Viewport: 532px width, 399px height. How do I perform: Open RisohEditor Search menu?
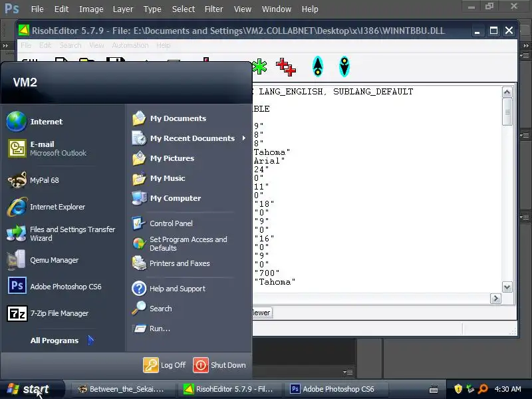coord(70,45)
